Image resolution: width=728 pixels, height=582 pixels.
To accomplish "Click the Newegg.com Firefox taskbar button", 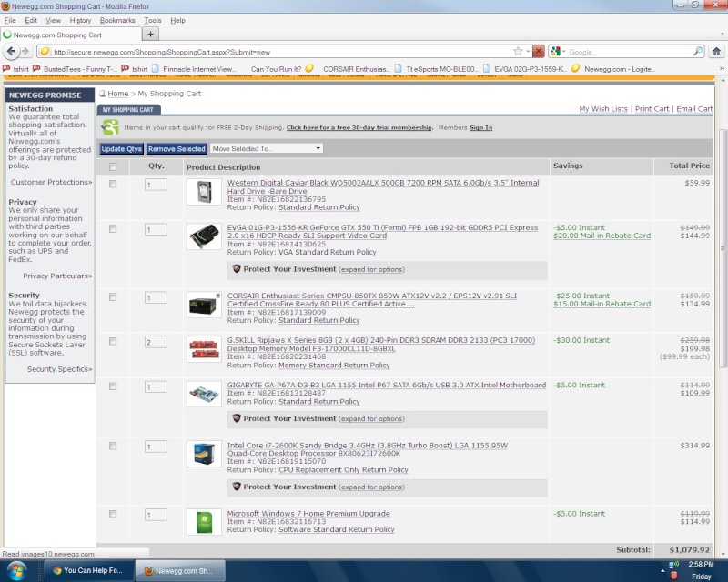I will point(180,570).
